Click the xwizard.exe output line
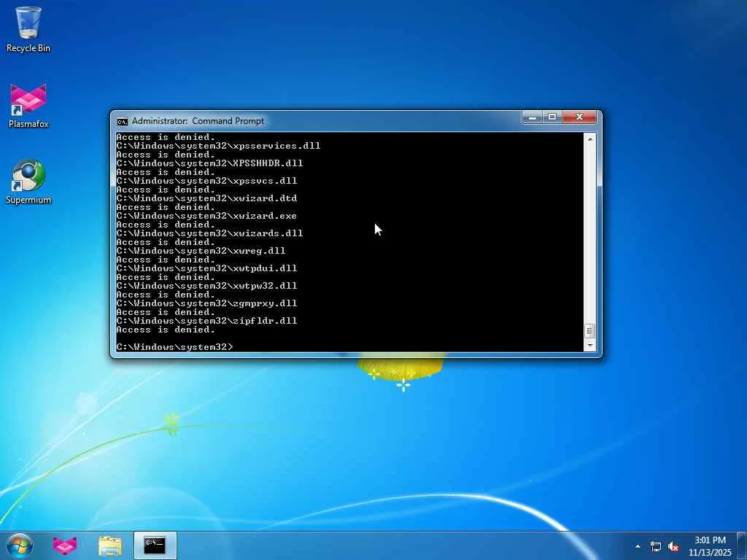The width and height of the screenshot is (747, 560). tap(206, 216)
